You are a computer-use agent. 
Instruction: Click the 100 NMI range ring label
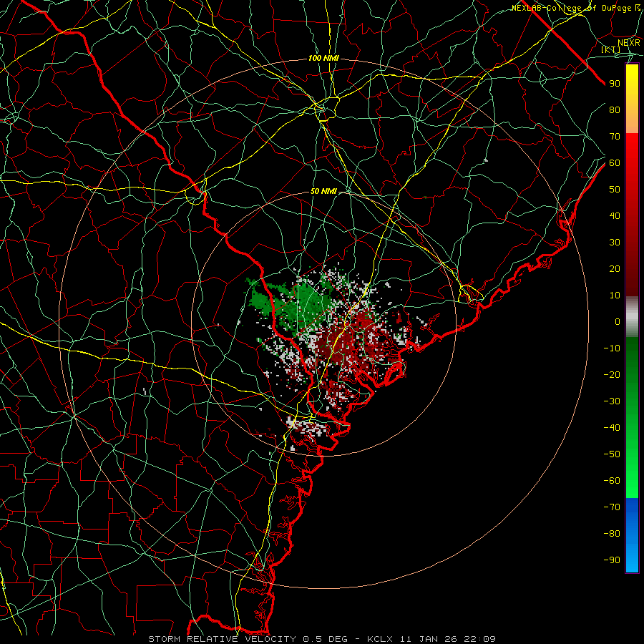[x=323, y=59]
